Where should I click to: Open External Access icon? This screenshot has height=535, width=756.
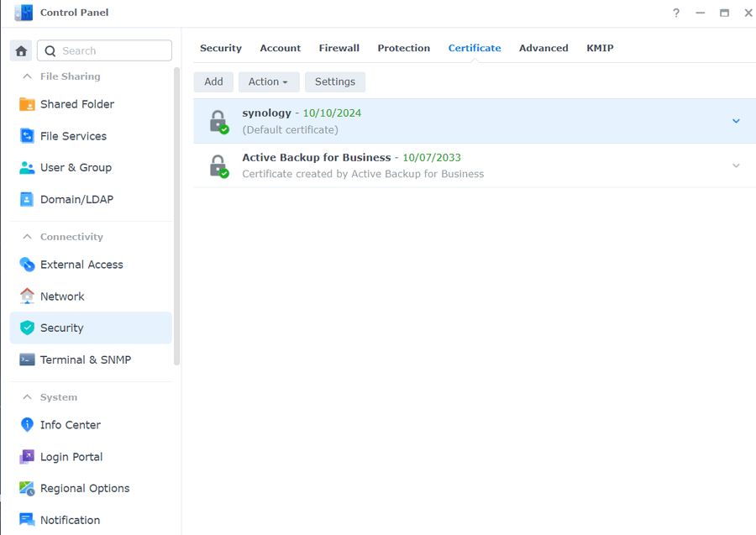27,265
